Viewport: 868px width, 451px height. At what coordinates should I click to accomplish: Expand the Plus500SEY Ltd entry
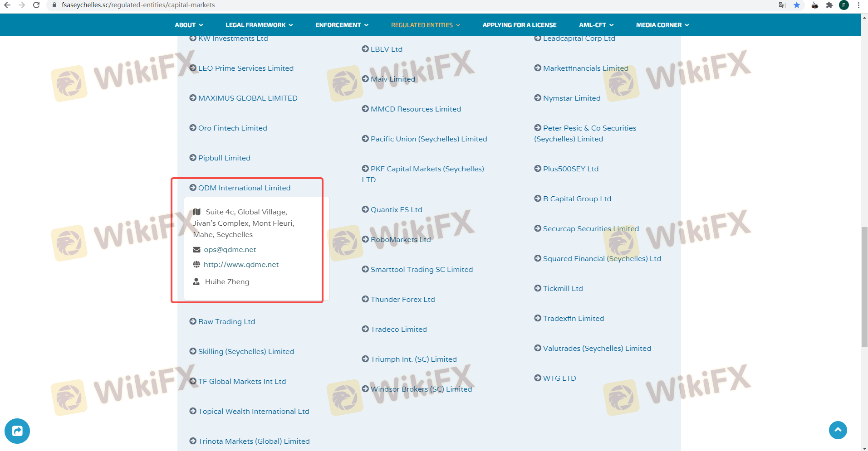570,169
